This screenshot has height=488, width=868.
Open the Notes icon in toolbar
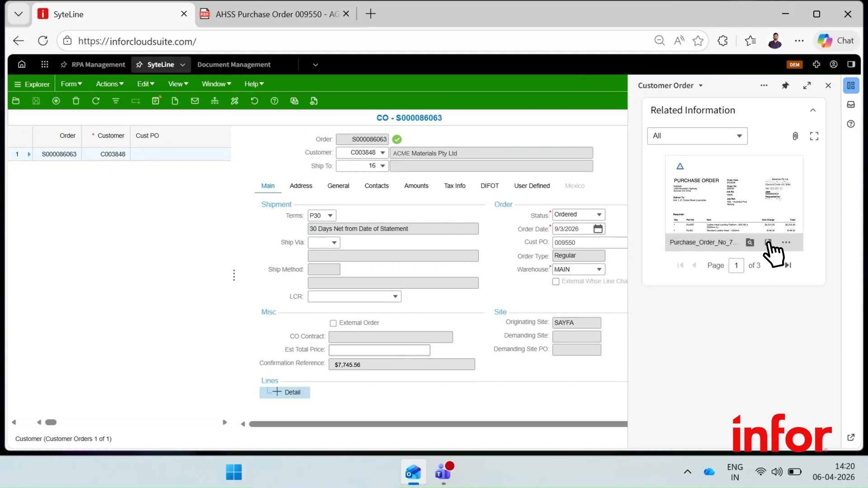(156, 101)
